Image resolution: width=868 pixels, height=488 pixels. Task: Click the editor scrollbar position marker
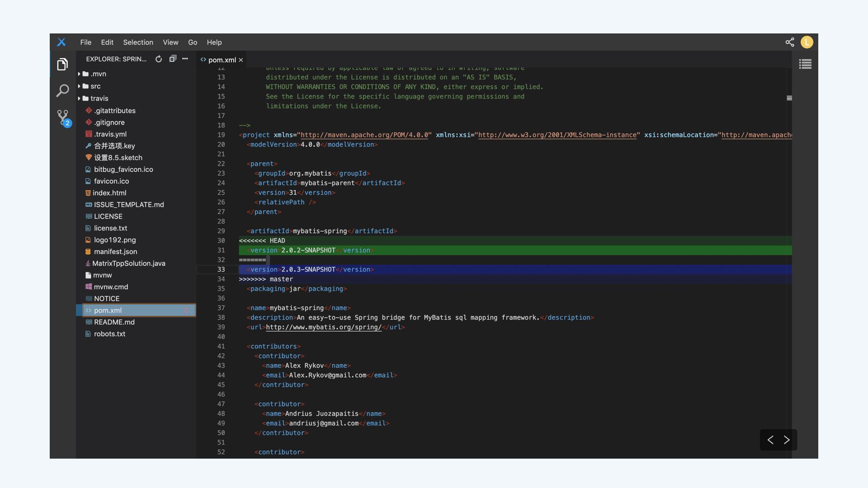pos(789,98)
